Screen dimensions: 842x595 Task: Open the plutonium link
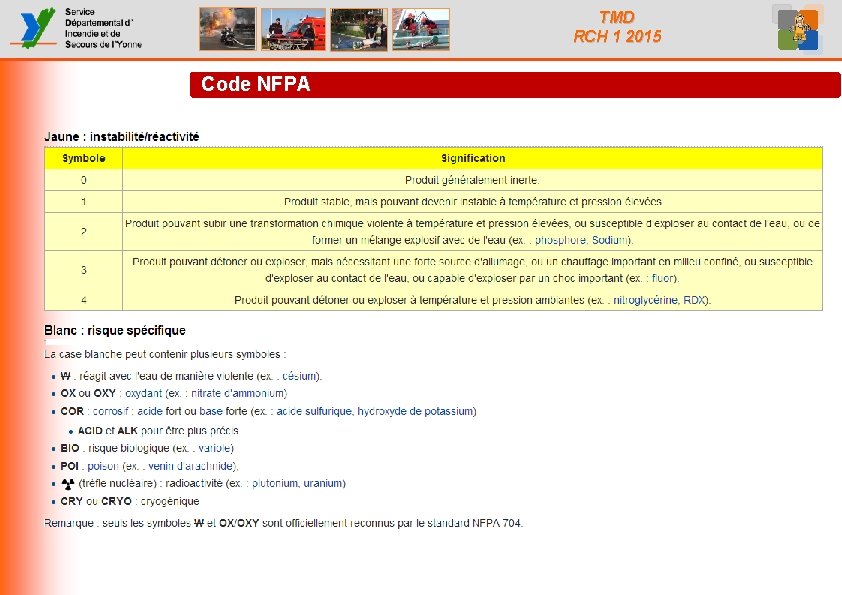pyautogui.click(x=275, y=483)
